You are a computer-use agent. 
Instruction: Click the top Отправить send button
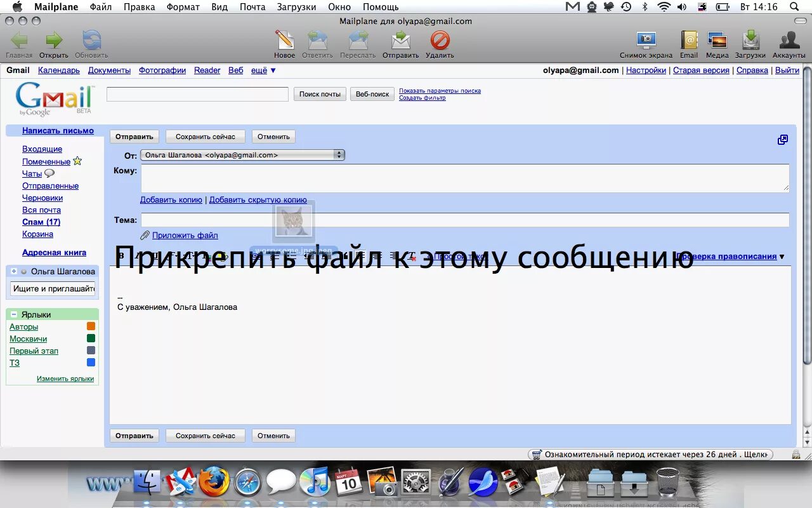click(134, 137)
